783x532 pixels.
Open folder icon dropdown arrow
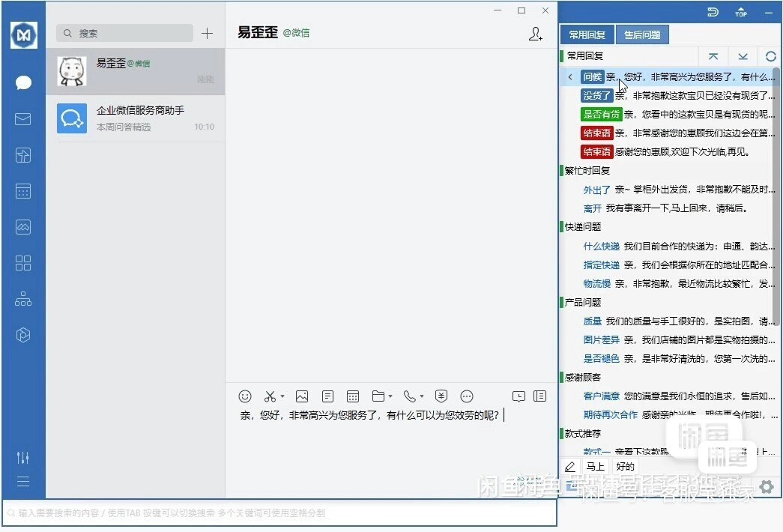pos(390,396)
